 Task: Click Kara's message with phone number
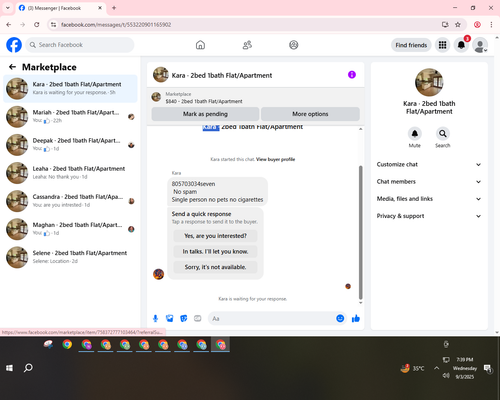pyautogui.click(x=217, y=192)
